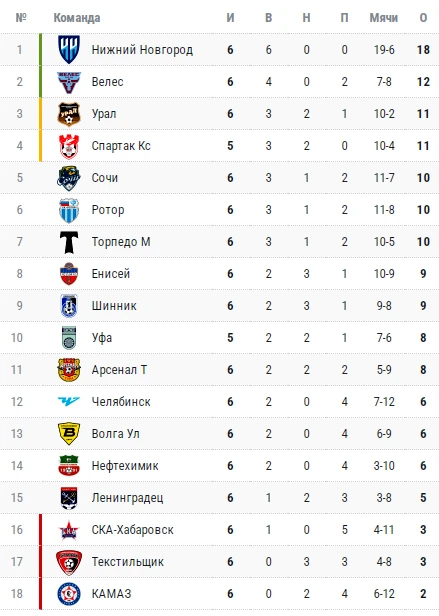Open the СКА-Хабаровск star logo
The width and height of the screenshot is (439, 616).
tap(69, 530)
